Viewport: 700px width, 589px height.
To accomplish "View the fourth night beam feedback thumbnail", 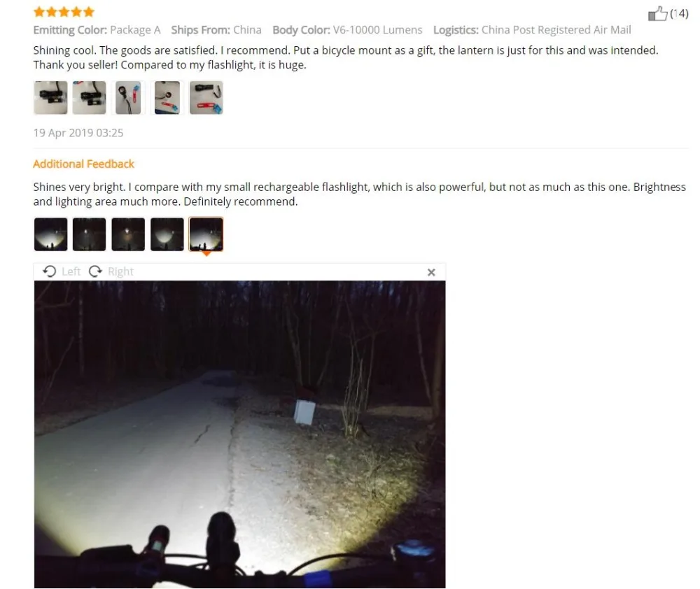I will (167, 234).
